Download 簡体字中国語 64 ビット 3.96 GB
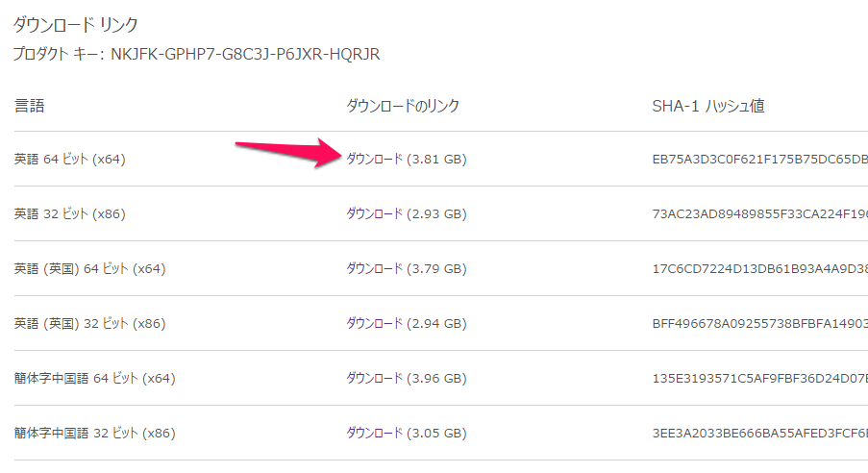This screenshot has width=868, height=473. 374,378
